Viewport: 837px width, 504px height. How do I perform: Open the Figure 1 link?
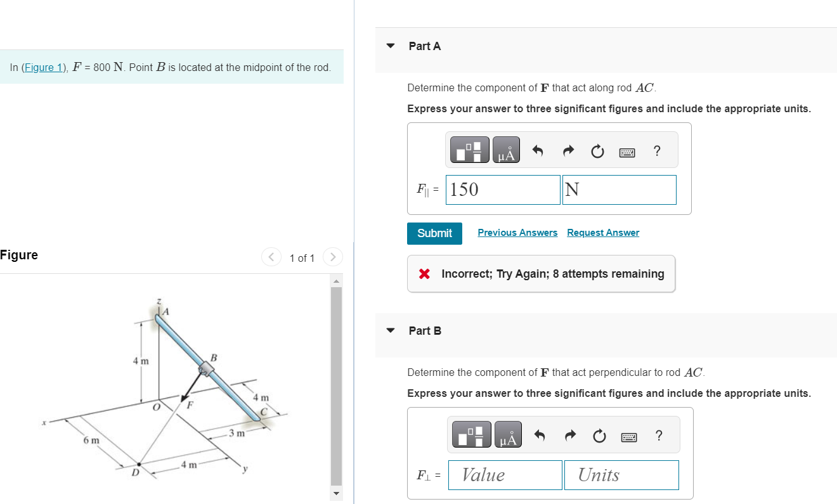(43, 67)
